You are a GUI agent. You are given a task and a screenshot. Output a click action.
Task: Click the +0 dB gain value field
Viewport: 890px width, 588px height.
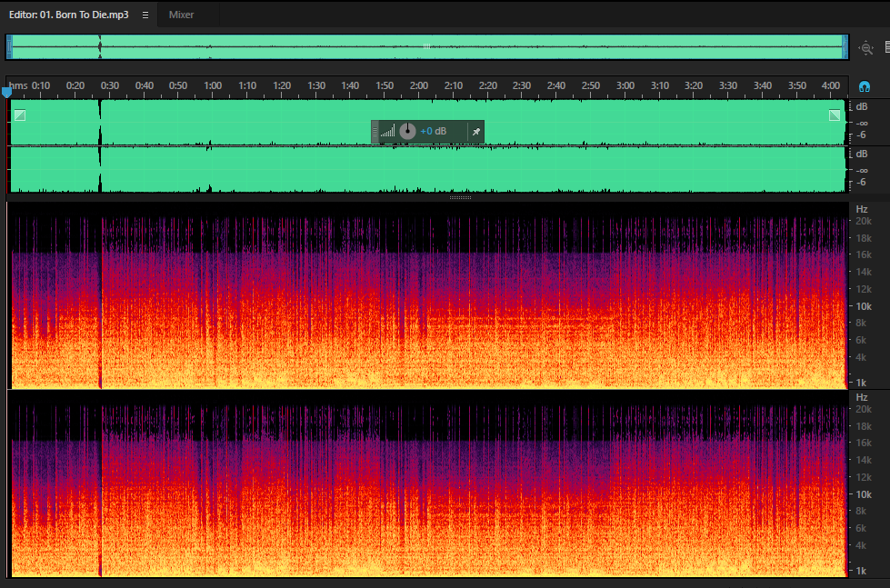pos(433,131)
